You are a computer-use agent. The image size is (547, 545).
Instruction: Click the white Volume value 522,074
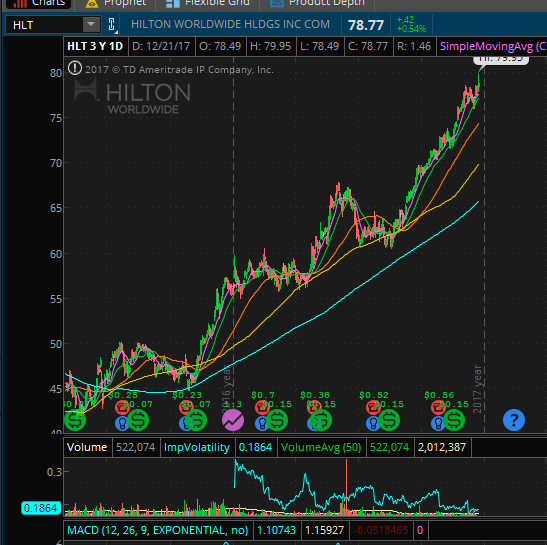[x=135, y=447]
